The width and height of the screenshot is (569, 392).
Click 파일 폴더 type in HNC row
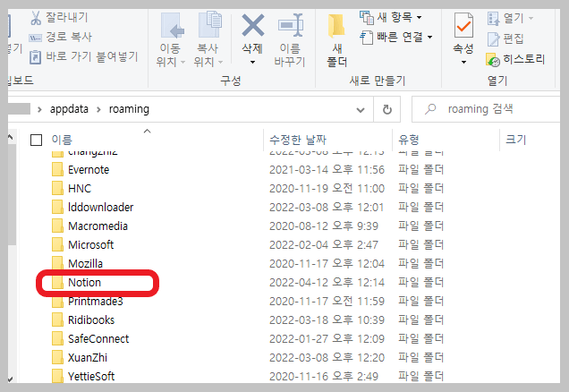tap(421, 188)
